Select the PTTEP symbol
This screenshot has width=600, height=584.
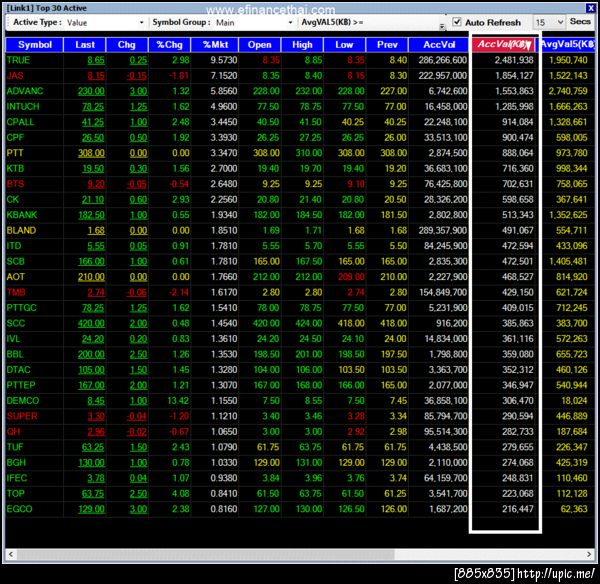point(21,385)
